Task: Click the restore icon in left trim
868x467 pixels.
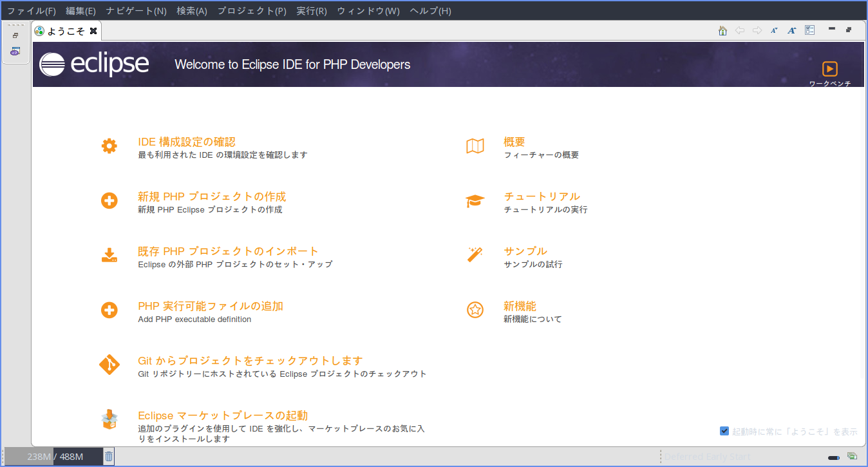Action: click(15, 36)
